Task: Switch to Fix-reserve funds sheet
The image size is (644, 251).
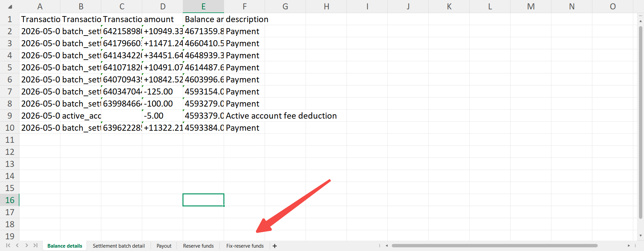Action: [245, 246]
